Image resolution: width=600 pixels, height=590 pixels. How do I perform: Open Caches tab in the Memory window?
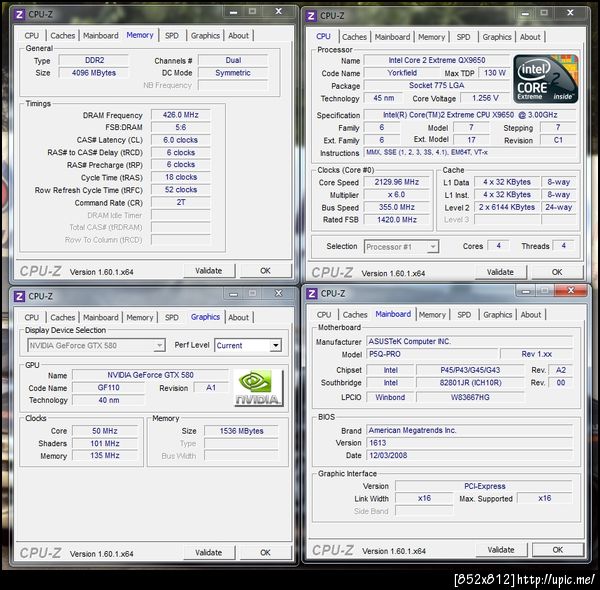[x=63, y=36]
